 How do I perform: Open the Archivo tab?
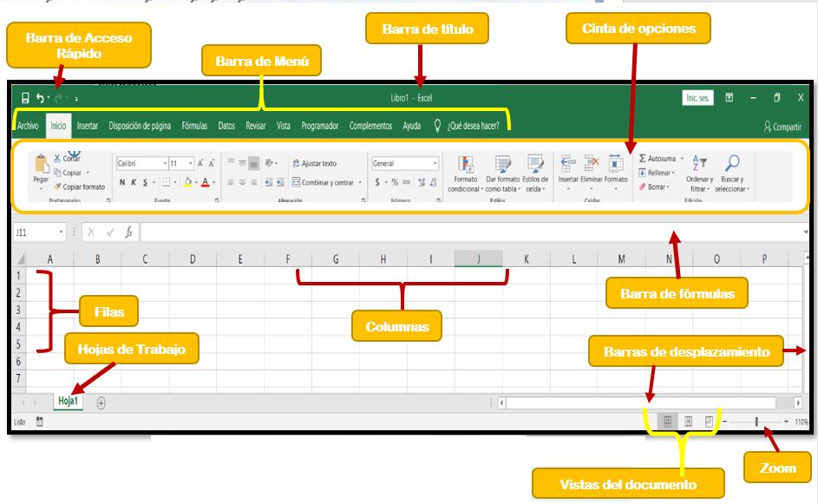(28, 126)
